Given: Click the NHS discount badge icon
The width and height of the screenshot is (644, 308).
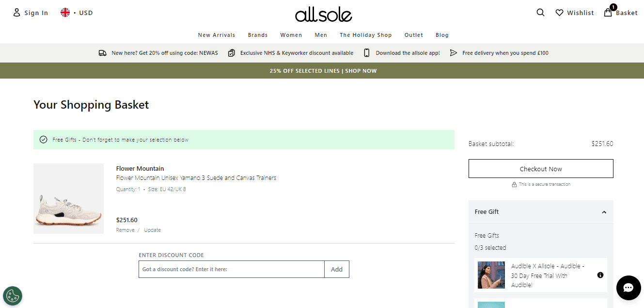Looking at the screenshot, I should click(x=232, y=53).
